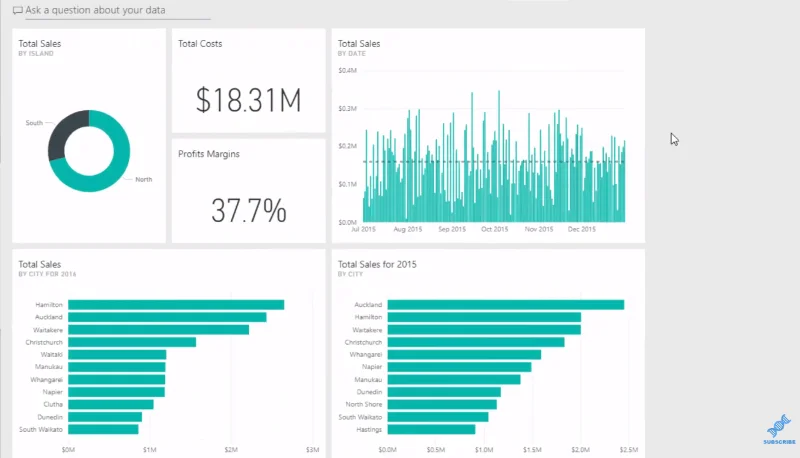Select the Clutha bar in 2016 chart
This screenshot has height=458, width=800.
111,404
